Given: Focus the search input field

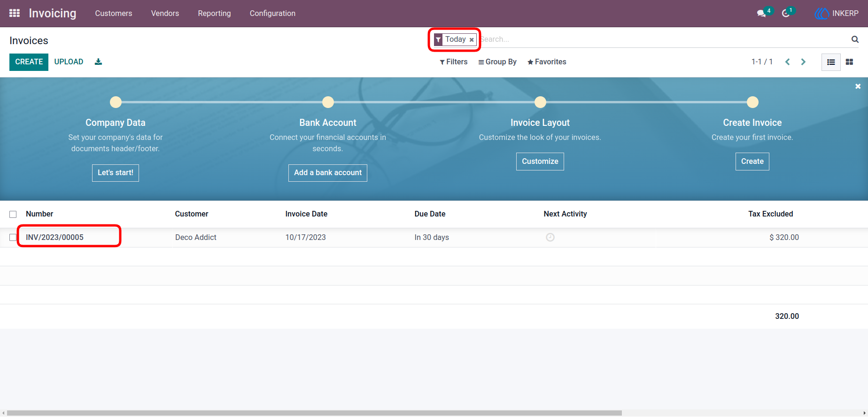Looking at the screenshot, I should coord(663,39).
